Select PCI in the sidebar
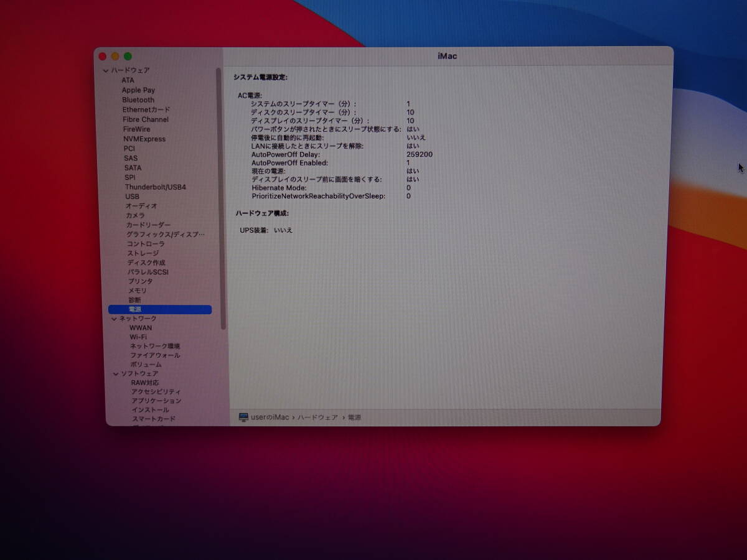The height and width of the screenshot is (560, 747). pyautogui.click(x=129, y=149)
